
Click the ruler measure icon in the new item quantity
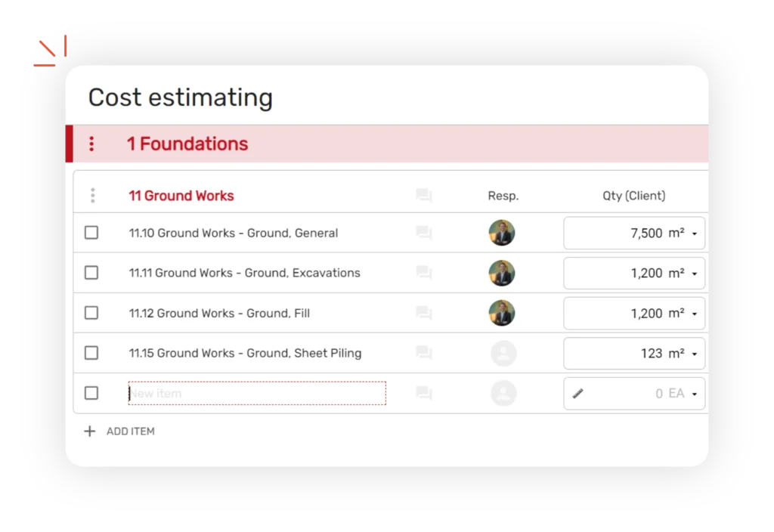578,393
